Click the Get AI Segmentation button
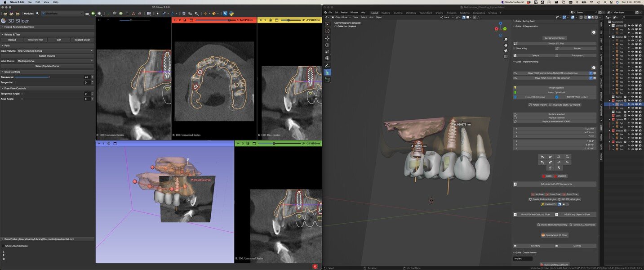This screenshot has width=644, height=270. 555,38
